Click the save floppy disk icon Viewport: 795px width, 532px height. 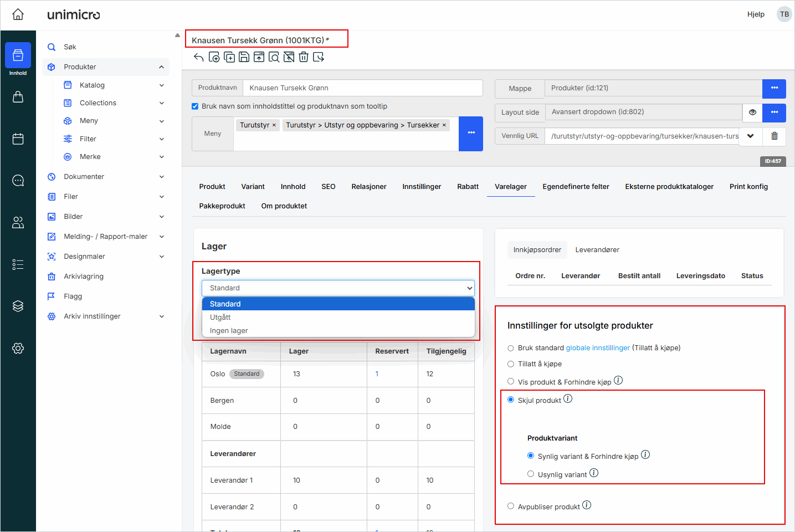click(244, 57)
